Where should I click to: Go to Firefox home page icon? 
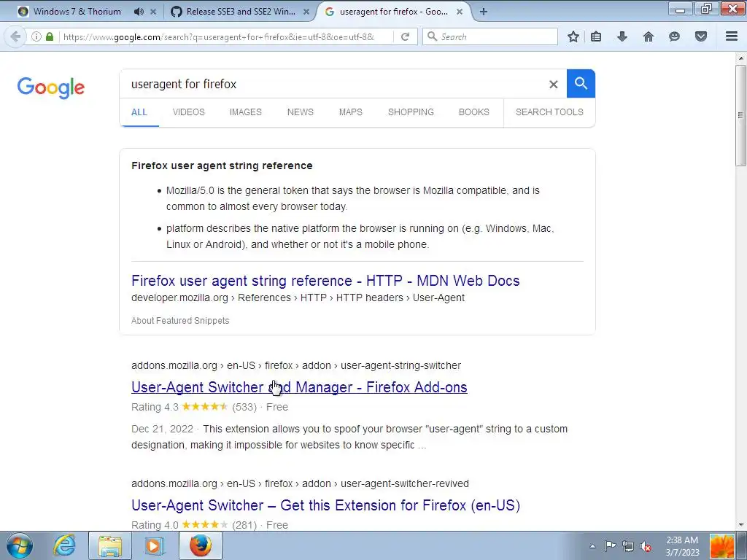649,36
